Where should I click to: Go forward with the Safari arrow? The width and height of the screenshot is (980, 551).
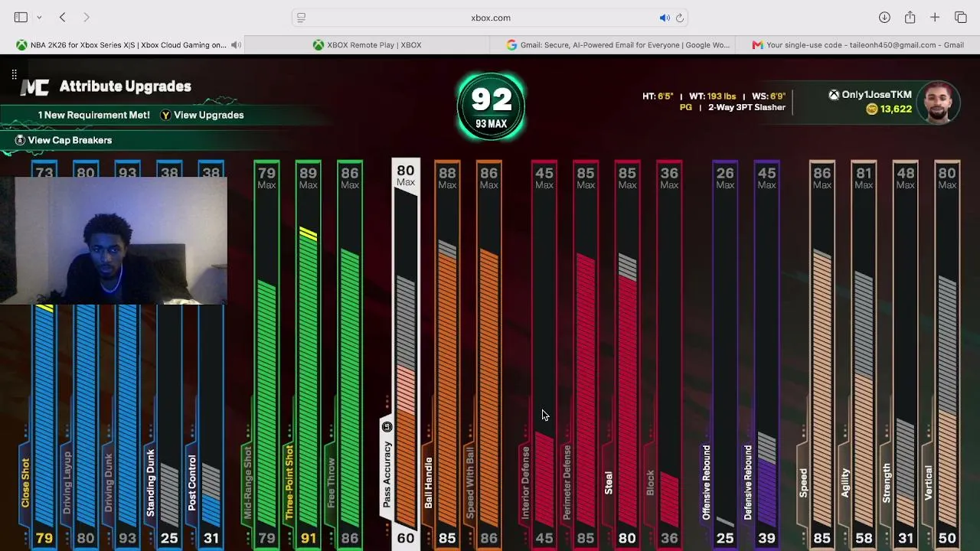[x=87, y=18]
